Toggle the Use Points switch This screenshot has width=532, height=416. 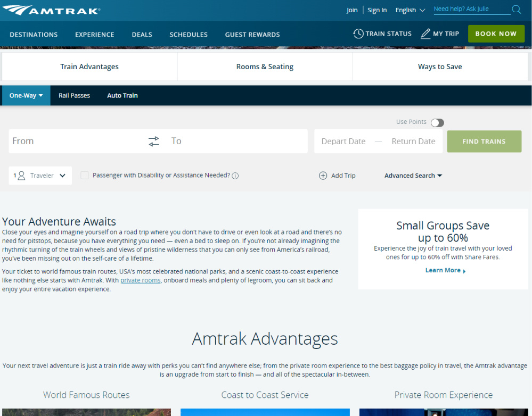437,123
